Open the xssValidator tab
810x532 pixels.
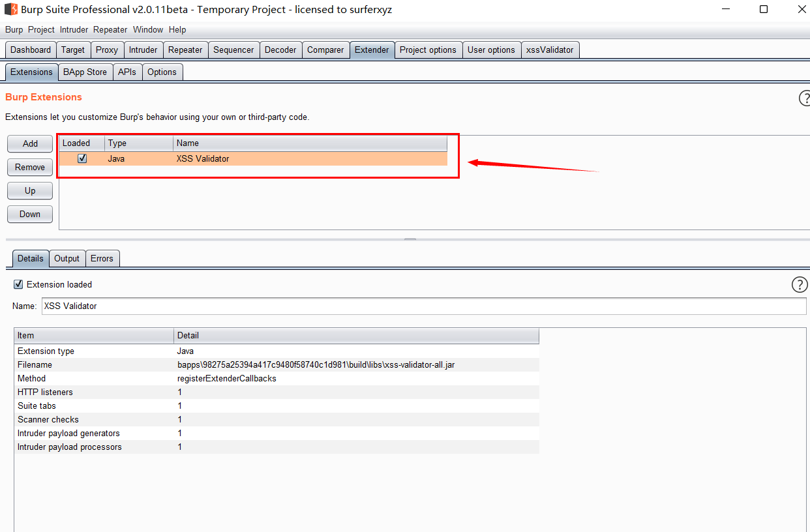coord(550,50)
